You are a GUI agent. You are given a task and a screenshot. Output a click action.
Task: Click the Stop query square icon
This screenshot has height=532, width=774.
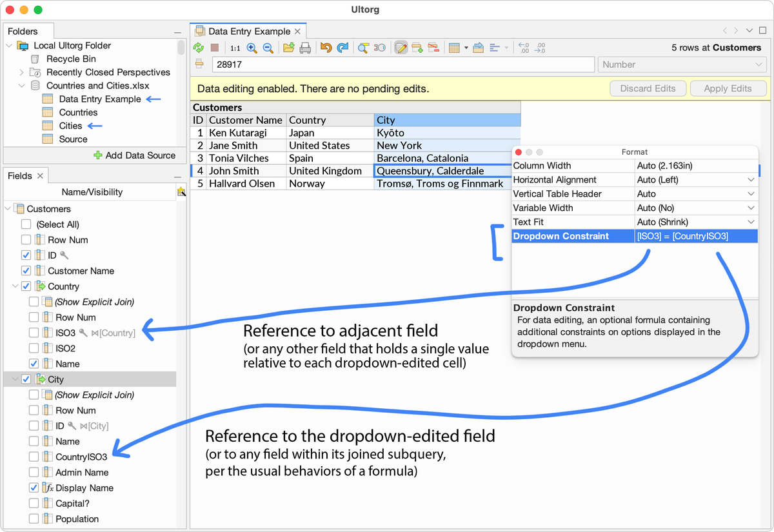pyautogui.click(x=215, y=48)
